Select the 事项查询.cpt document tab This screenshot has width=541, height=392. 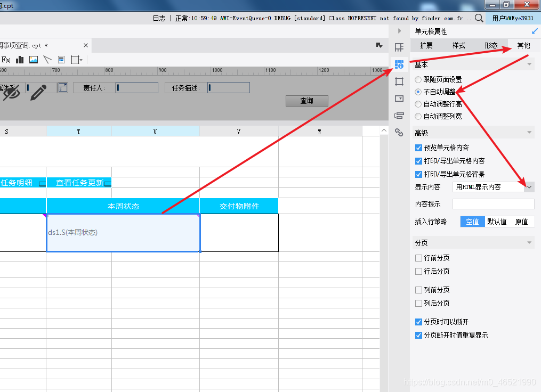click(x=42, y=45)
